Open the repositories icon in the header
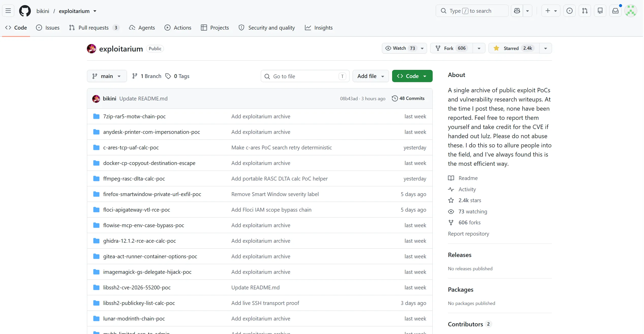 tap(600, 11)
